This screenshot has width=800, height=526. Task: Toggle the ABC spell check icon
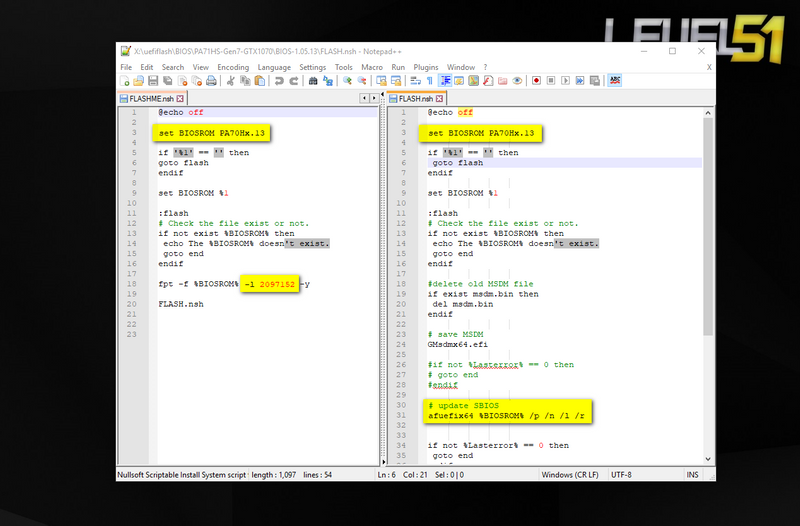[615, 81]
